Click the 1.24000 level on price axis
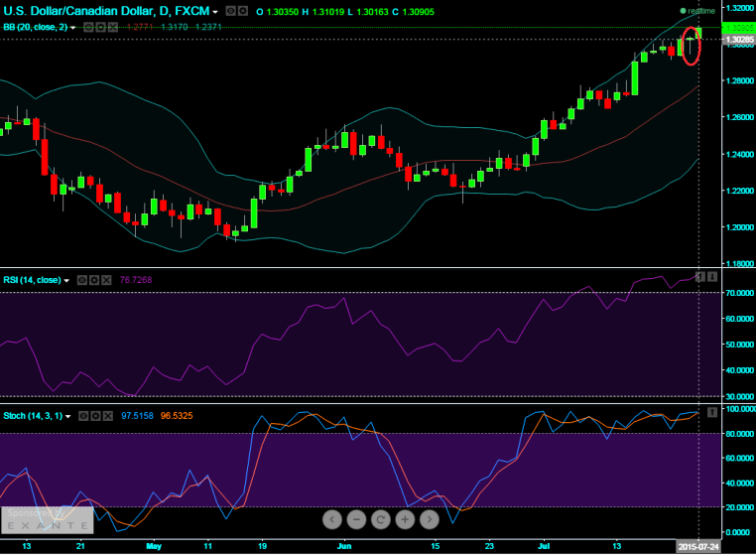This screenshot has height=556, width=756. tap(739, 155)
